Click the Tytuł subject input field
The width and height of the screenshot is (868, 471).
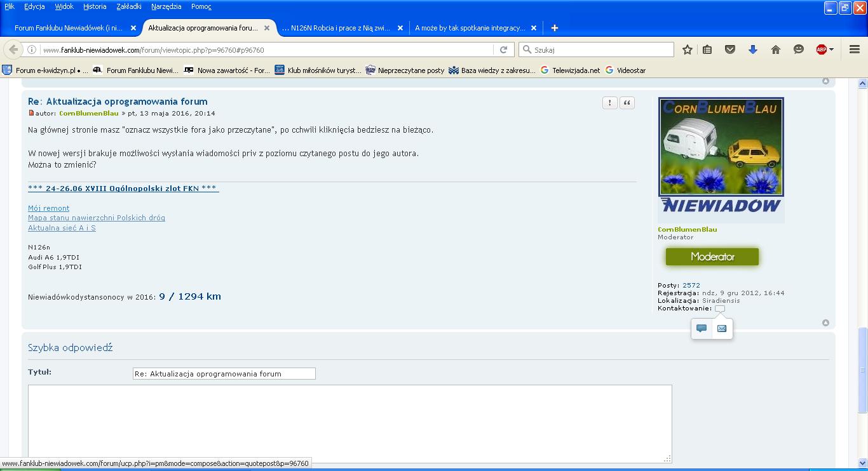pos(224,374)
